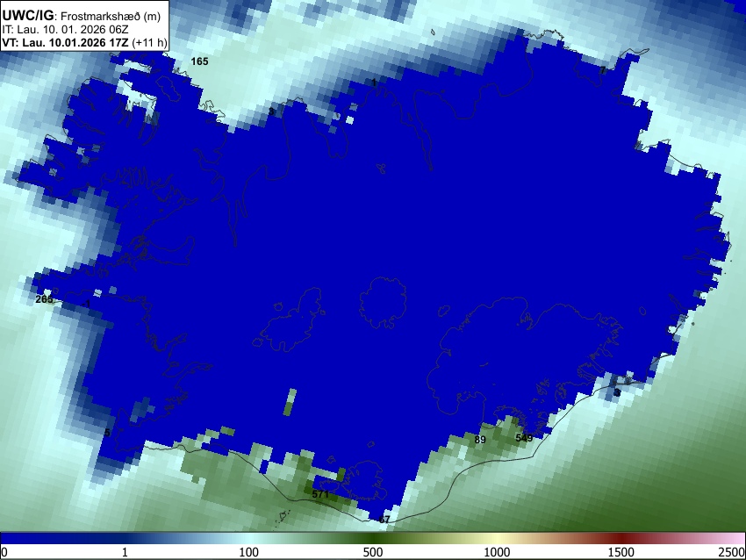Click the "VT: Lau. 10.01.2026 17Z (+11 h)" line
The width and height of the screenshot is (746, 560).
84,43
